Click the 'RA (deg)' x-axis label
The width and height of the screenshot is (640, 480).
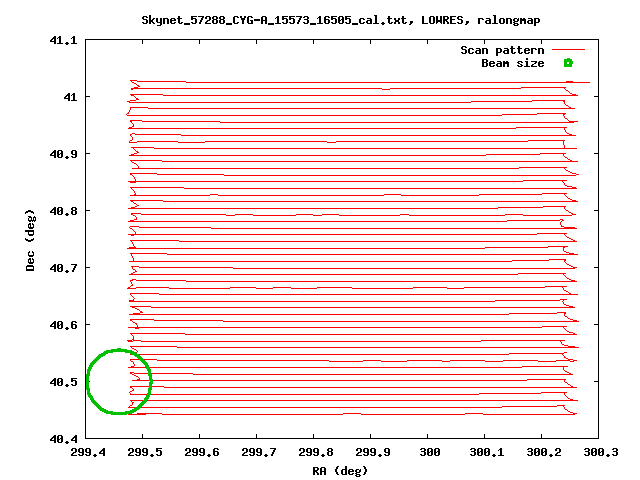tap(340, 471)
